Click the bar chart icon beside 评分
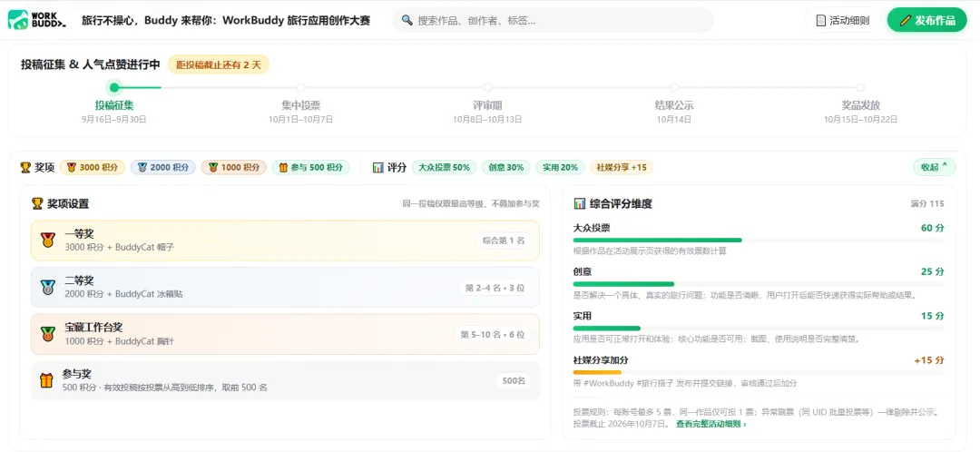 click(x=377, y=168)
